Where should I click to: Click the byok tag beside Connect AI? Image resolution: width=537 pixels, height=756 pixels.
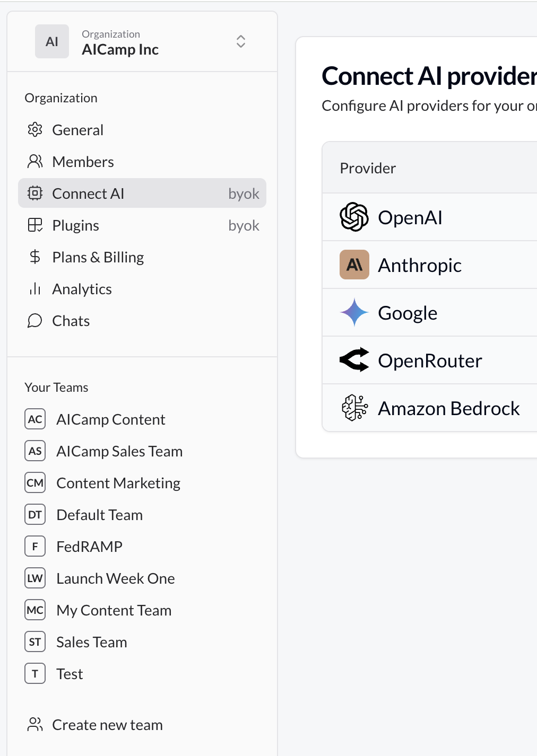tap(244, 194)
